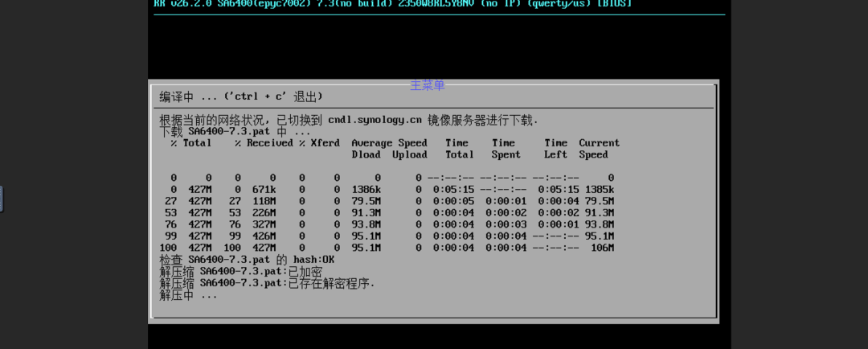
Task: Click the 'Left' time sub-header
Action: [x=555, y=154]
